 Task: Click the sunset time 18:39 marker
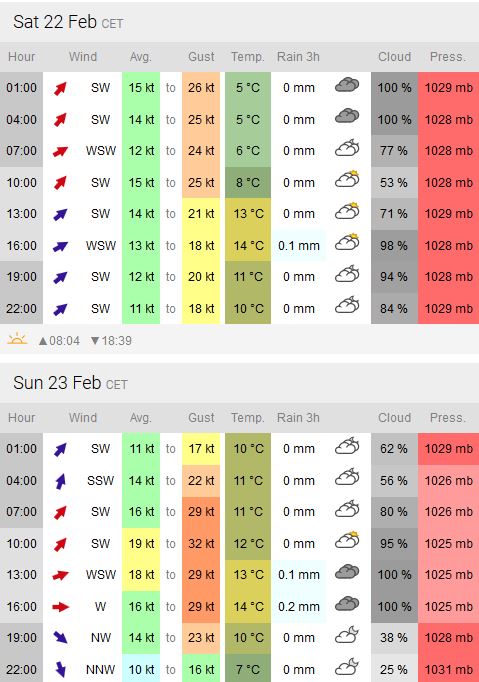pos(111,341)
